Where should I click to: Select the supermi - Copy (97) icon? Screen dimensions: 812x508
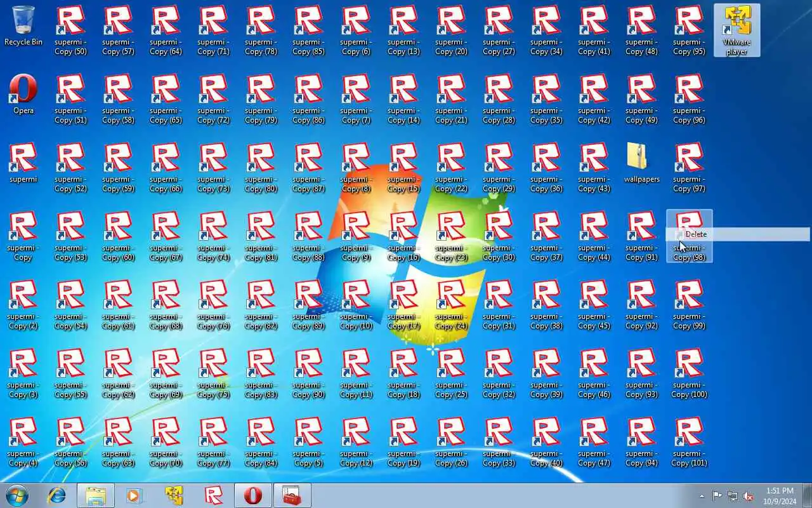689,167
